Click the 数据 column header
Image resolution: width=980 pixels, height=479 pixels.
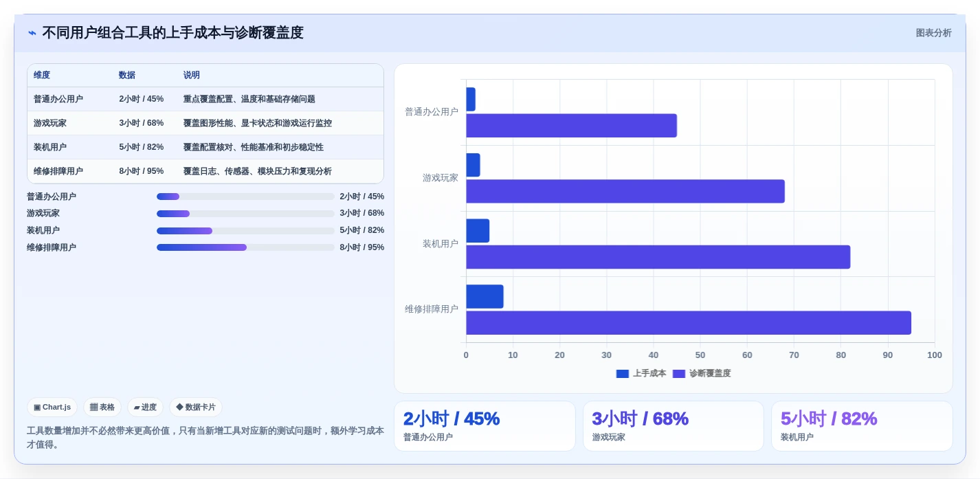pyautogui.click(x=127, y=75)
